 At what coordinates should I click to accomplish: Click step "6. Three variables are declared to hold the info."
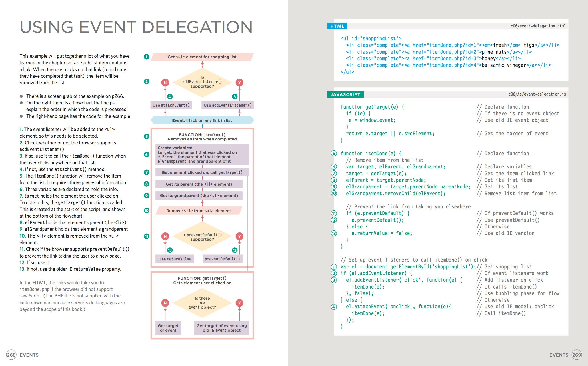(x=69, y=189)
